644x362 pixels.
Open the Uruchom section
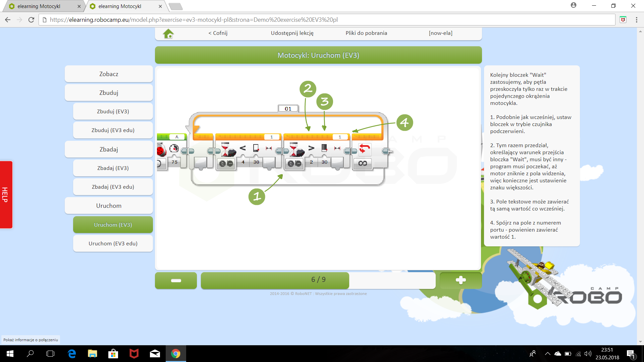(x=109, y=206)
